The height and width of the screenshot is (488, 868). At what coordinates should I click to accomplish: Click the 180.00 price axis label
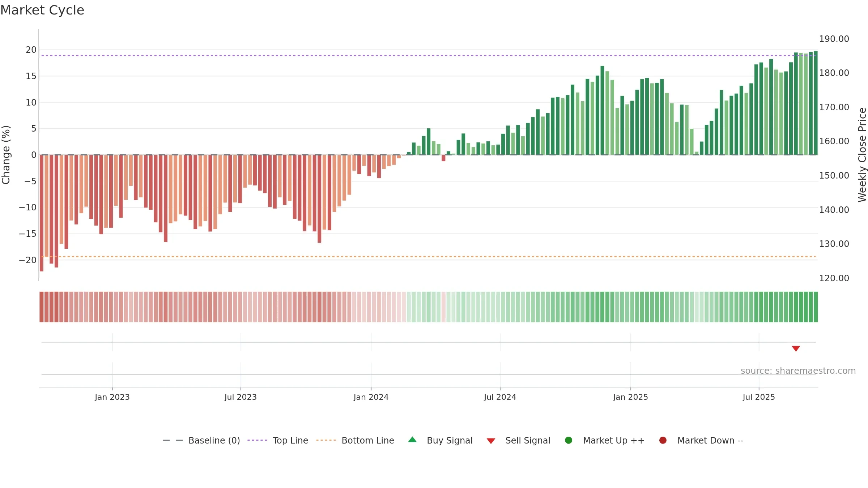[x=834, y=73]
